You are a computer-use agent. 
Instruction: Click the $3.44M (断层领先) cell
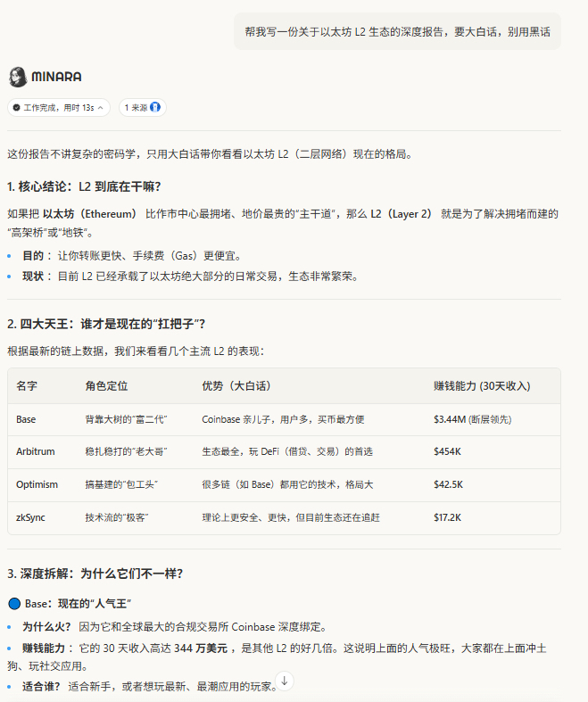(x=473, y=419)
